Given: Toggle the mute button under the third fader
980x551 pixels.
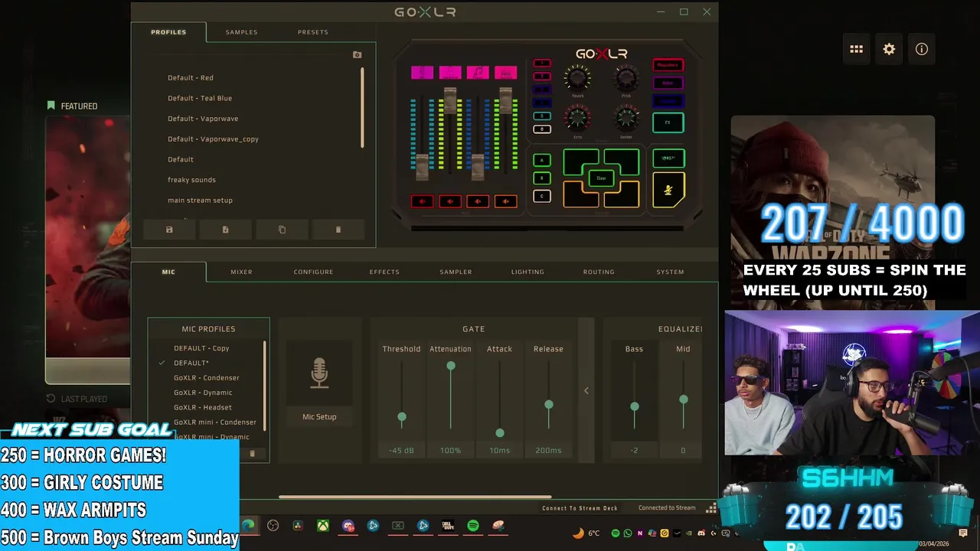Looking at the screenshot, I should 478,201.
